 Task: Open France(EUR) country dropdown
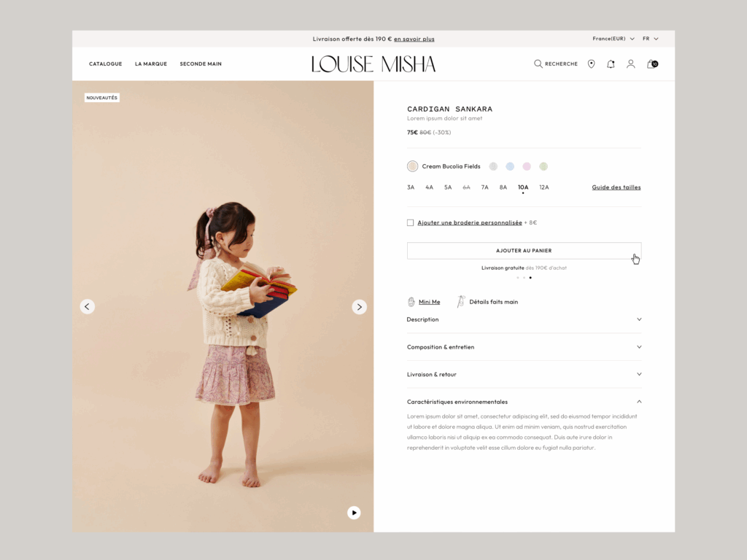tap(613, 39)
